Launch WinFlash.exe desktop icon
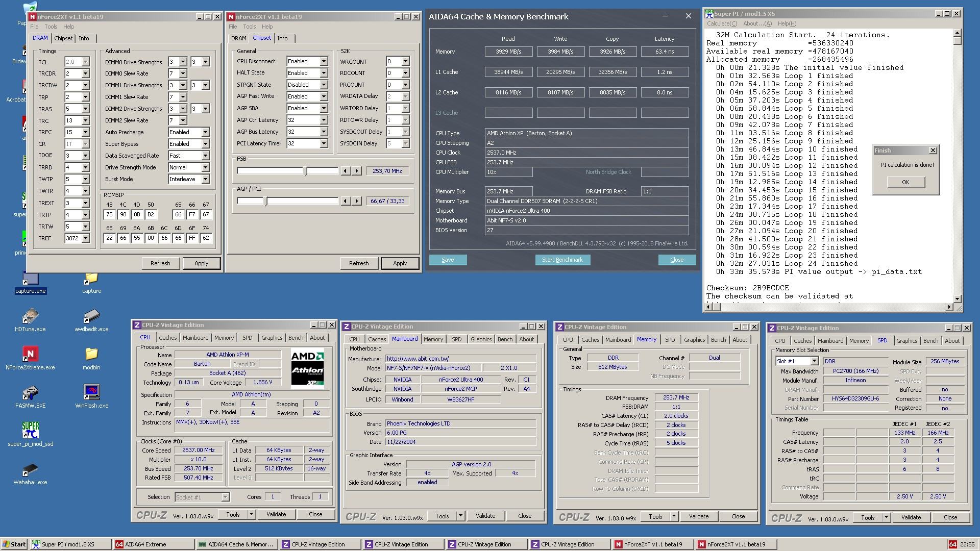The height and width of the screenshot is (551, 980). 91,396
